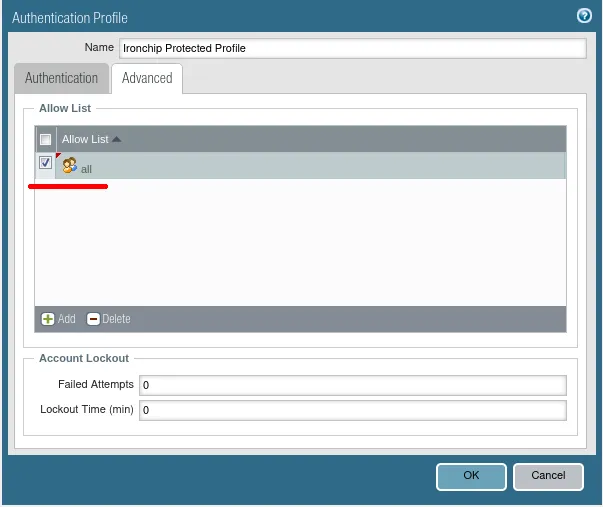Open the help icon in dialog header
The image size is (603, 507).
[x=584, y=16]
